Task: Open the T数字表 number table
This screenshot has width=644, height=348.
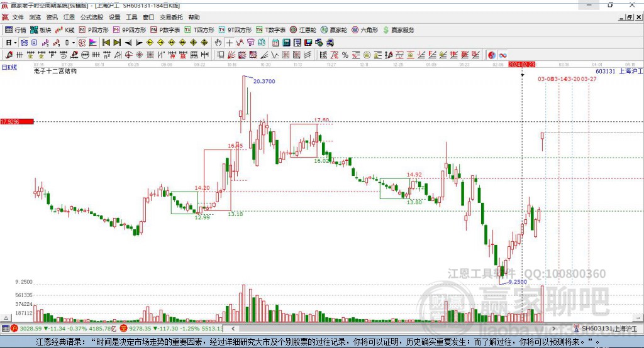Action: pos(270,30)
